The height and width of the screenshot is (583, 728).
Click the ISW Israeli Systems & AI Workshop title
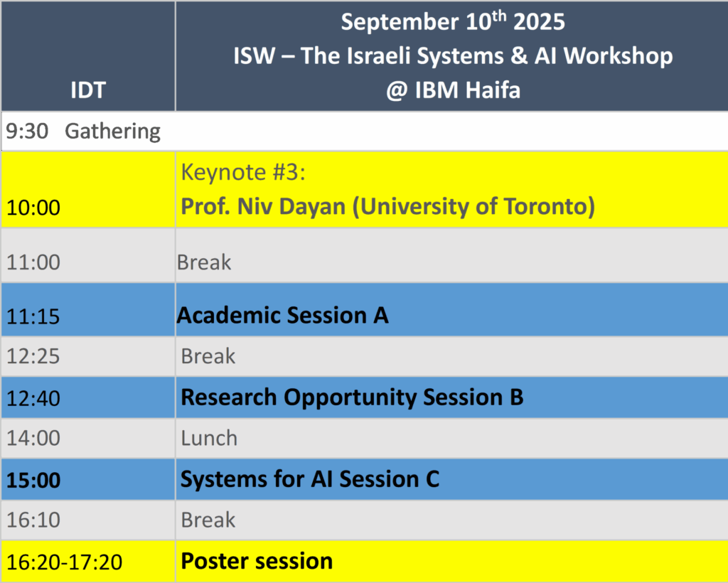[x=453, y=55]
